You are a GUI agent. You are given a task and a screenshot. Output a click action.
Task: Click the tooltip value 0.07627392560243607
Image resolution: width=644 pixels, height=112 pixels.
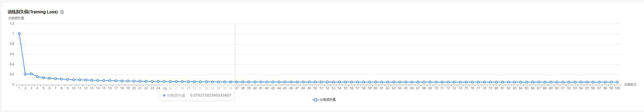tap(211, 95)
